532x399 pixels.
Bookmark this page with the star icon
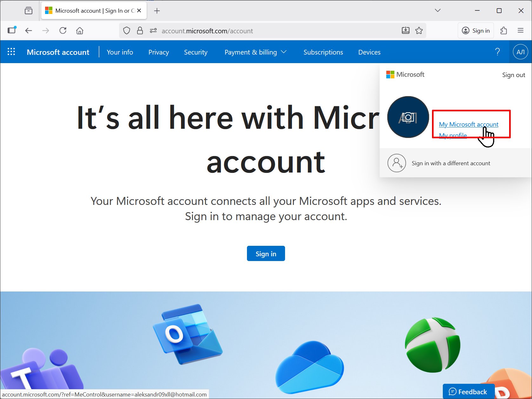(x=419, y=30)
